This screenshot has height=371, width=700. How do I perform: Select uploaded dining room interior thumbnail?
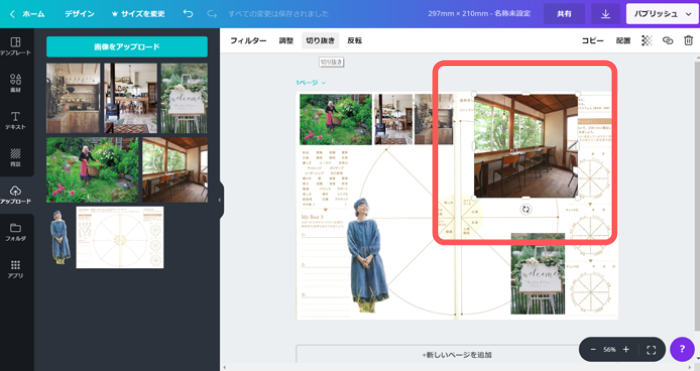[131, 98]
